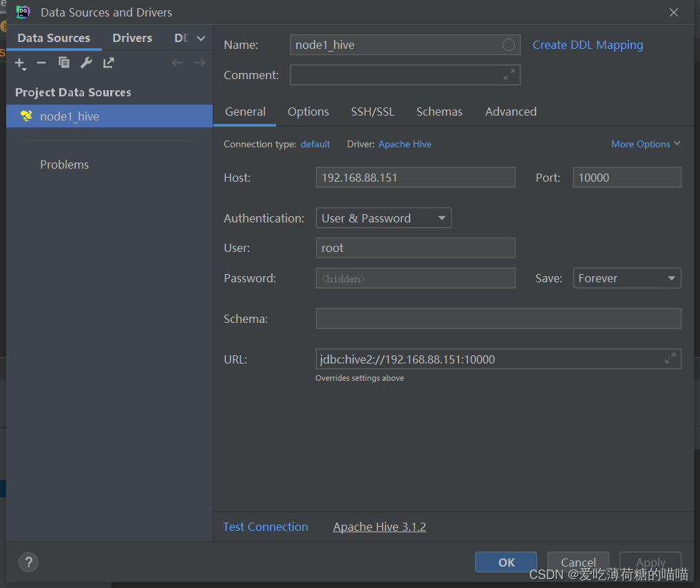
Task: Select Problems entry in left panel
Action: pyautogui.click(x=64, y=165)
